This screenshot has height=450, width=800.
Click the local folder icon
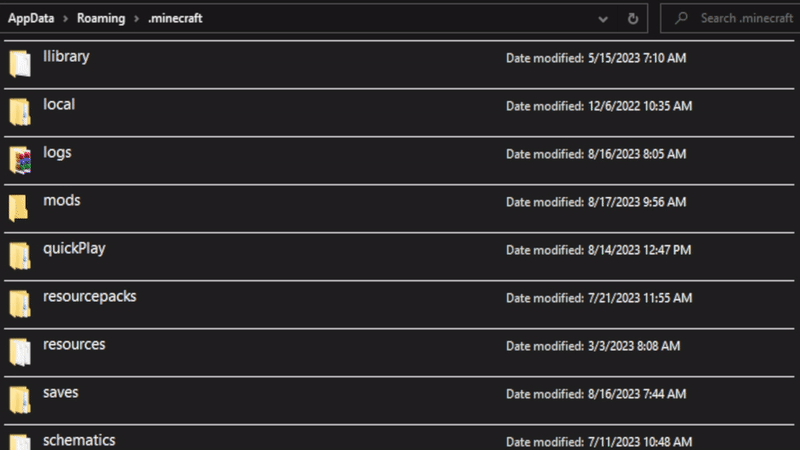point(20,112)
